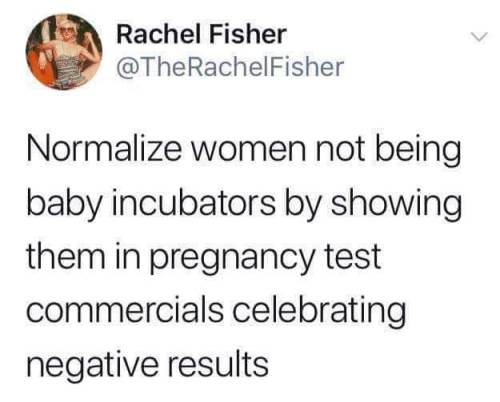The width and height of the screenshot is (500, 402).
Task: Click the word "test" in the tweet
Action: 353,257
